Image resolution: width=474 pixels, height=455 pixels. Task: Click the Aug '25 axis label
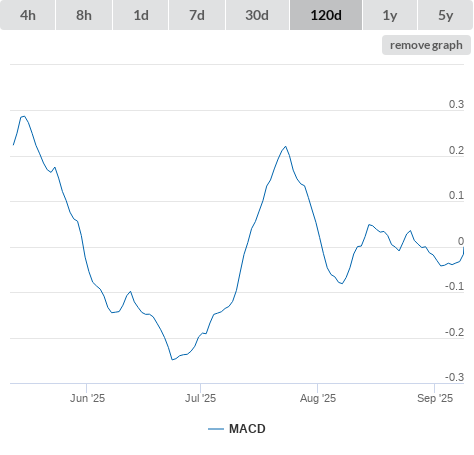318,398
